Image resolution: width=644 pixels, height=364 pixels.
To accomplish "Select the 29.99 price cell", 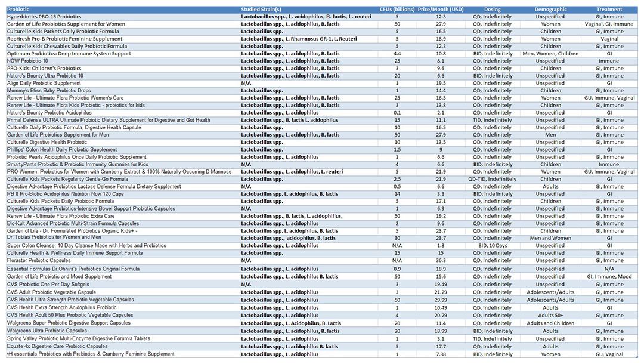I will 441,300.
